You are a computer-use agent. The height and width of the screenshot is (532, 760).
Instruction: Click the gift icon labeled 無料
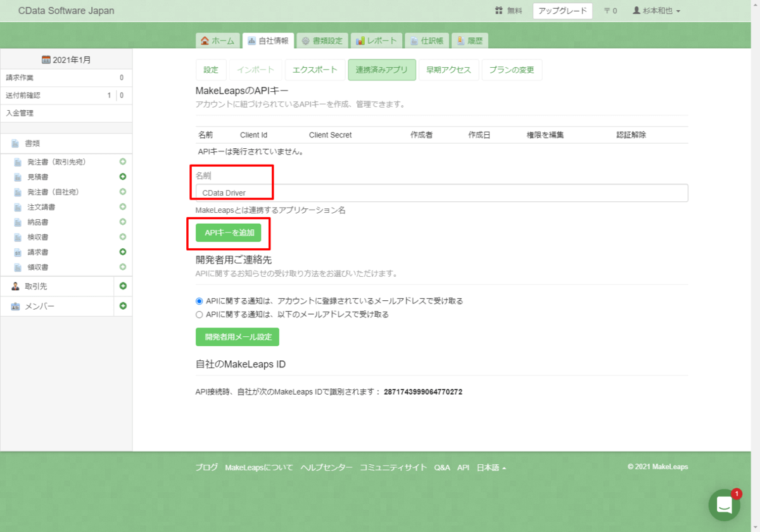click(x=509, y=11)
